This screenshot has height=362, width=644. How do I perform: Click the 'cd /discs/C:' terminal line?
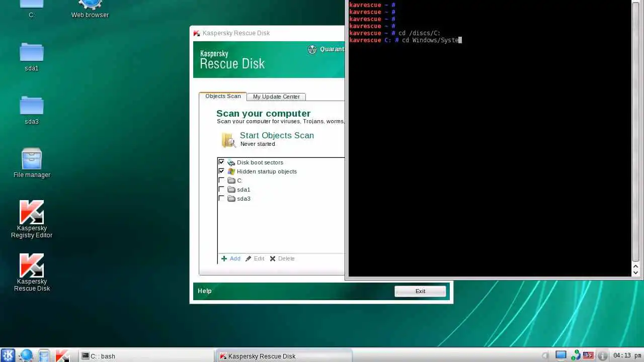click(395, 33)
